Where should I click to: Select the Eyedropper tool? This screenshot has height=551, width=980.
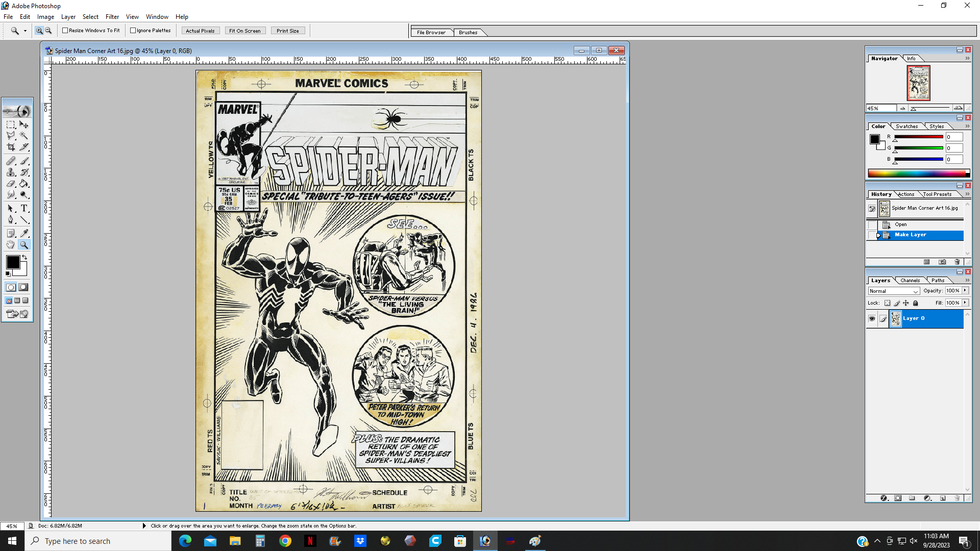click(24, 233)
